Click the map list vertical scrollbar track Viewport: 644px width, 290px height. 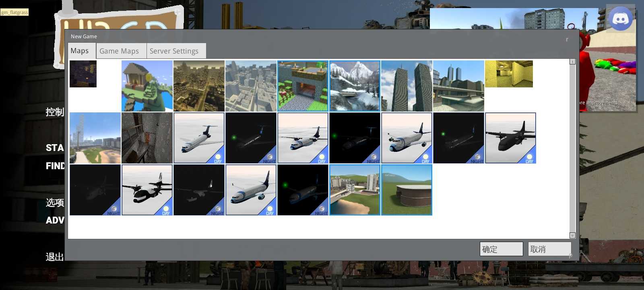tap(572, 148)
